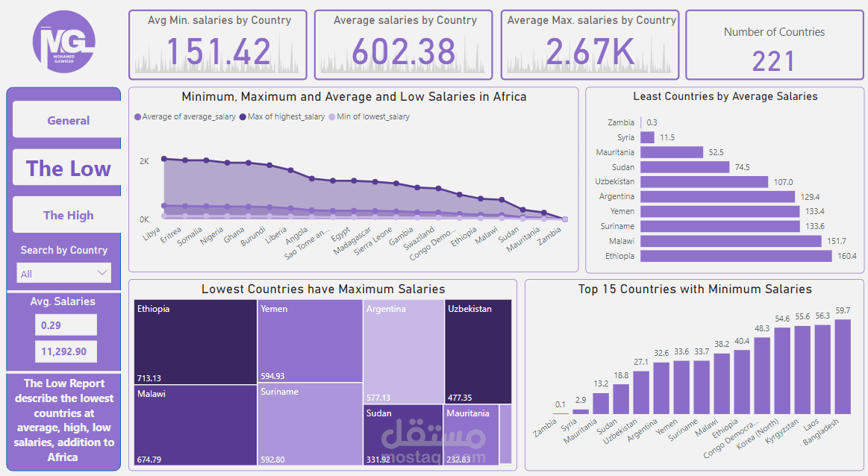Viewport: 868px width, 476px height.
Task: Click the Libya max salary data point
Action: [x=164, y=159]
